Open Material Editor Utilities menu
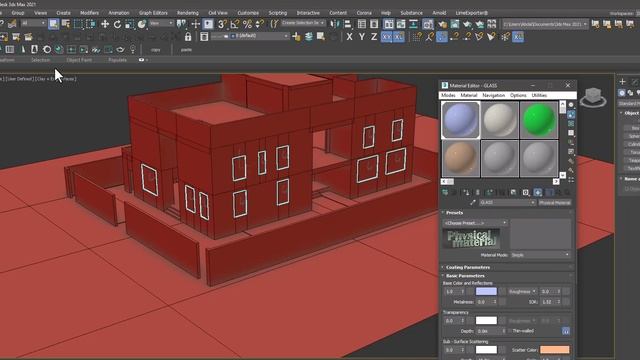The height and width of the screenshot is (360, 640). (x=539, y=95)
